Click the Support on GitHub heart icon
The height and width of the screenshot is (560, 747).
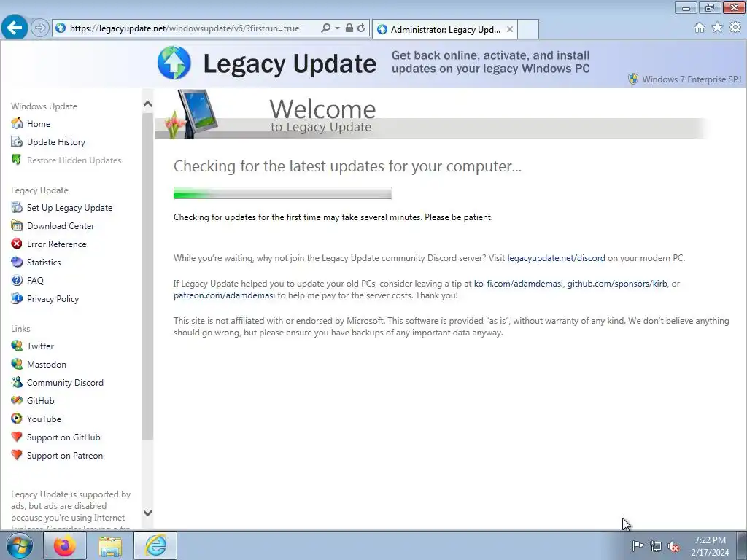[17, 437]
